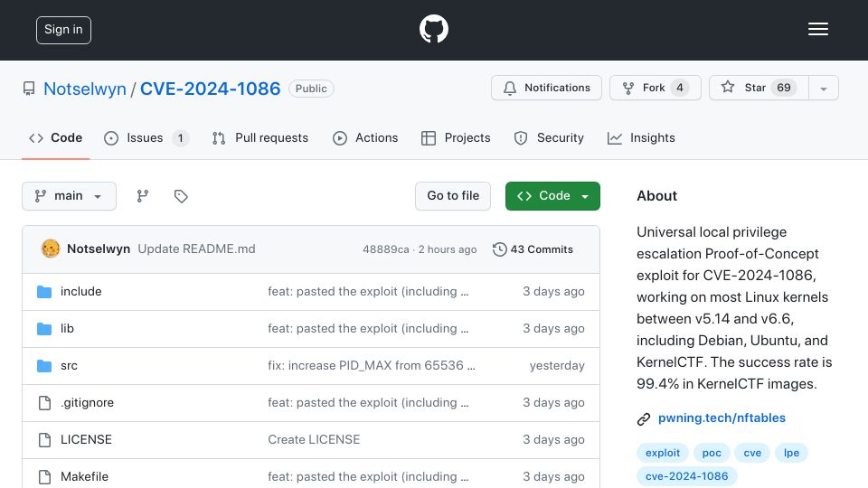Viewport: 868px width, 488px height.
Task: Click the 'yesterday' timestamp on src row
Action: 557,366
